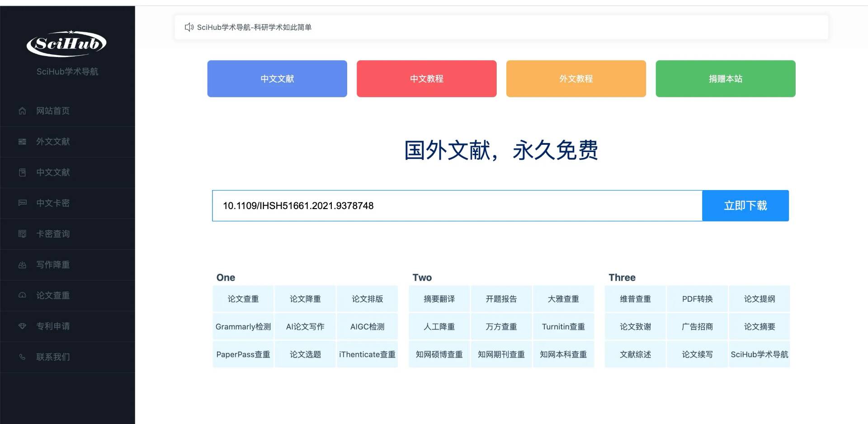This screenshot has width=868, height=424.
Task: Open 论文续写 link
Action: 698,354
